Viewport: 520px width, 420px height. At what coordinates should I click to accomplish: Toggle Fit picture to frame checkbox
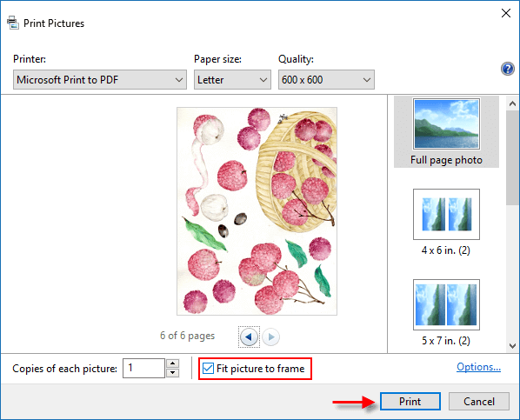[208, 368]
